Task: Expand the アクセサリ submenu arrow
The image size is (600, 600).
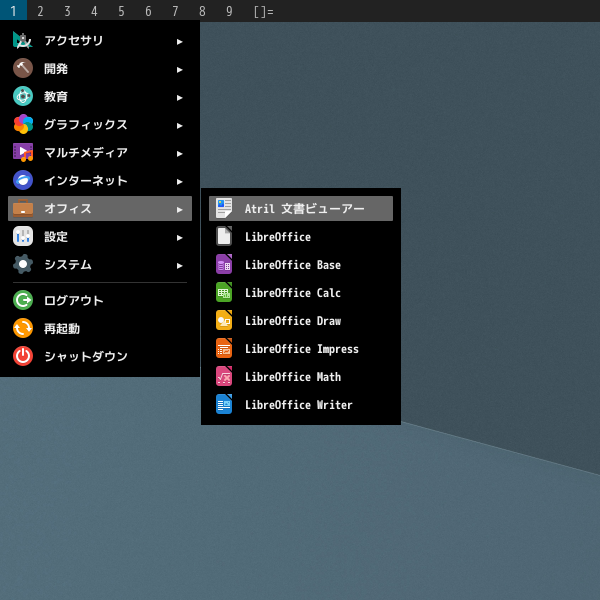Action: 179,42
